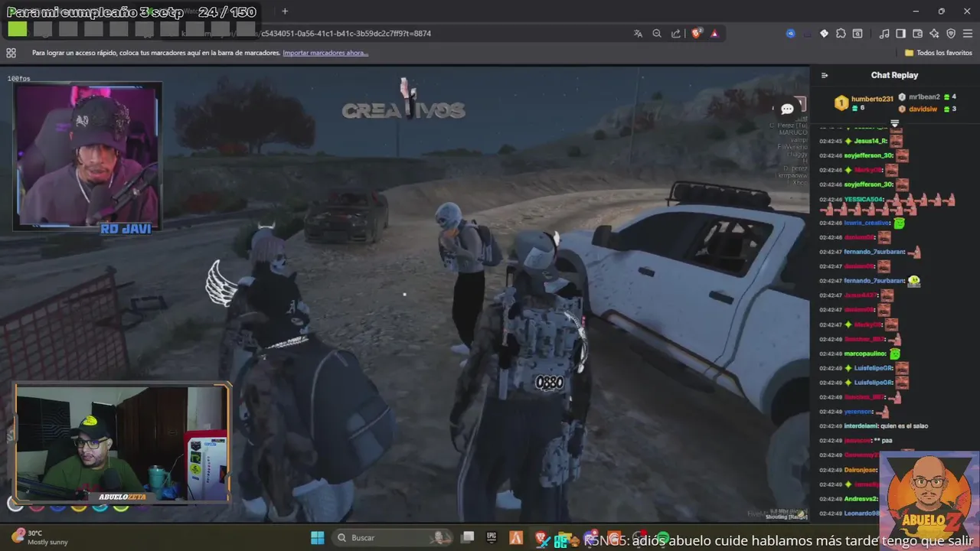980x551 pixels.
Task: Open Leo AI sparkle icon
Action: (x=934, y=34)
